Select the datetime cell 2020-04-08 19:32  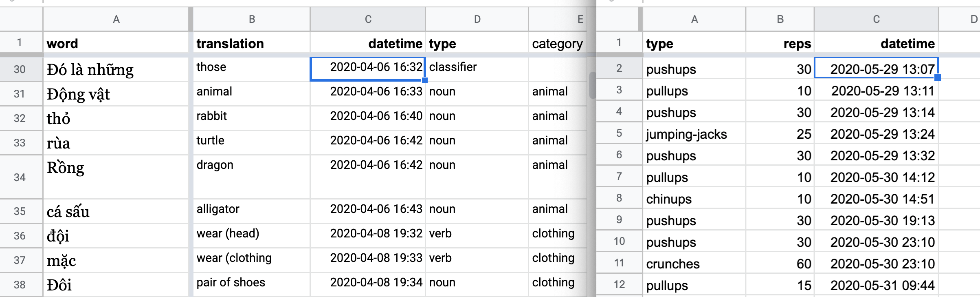tap(368, 235)
